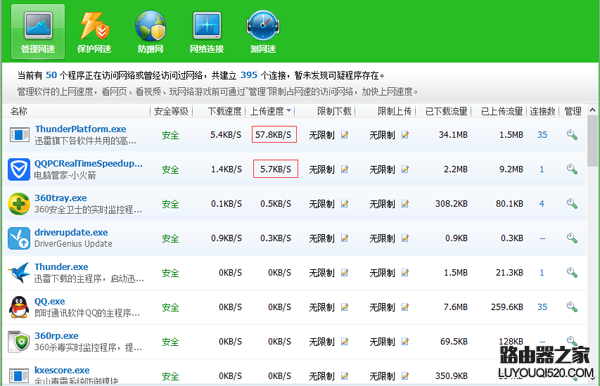Select 5.7KB/S upload speed cell
This screenshot has height=386, width=600.
[276, 169]
